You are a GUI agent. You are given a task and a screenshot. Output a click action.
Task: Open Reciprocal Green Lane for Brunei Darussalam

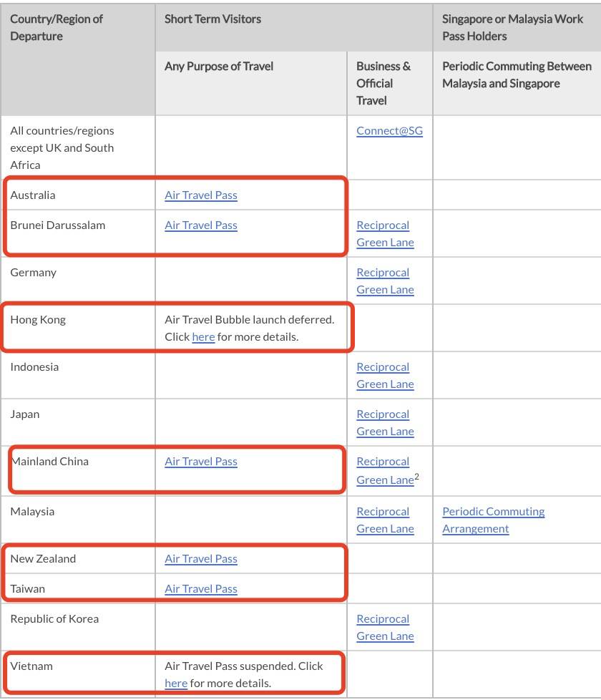tap(385, 234)
